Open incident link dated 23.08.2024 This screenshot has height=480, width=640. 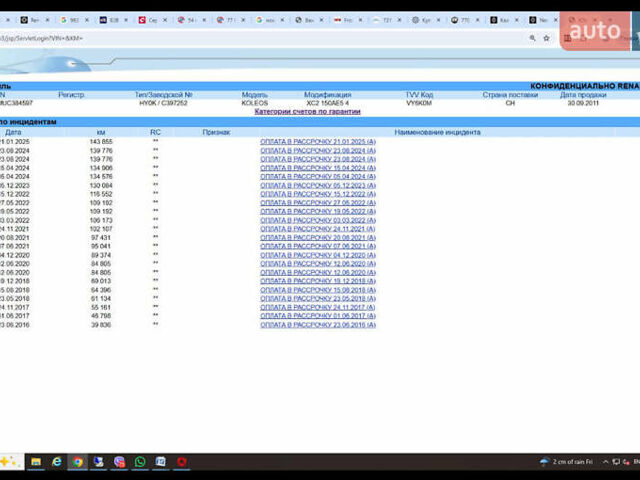pyautogui.click(x=318, y=151)
